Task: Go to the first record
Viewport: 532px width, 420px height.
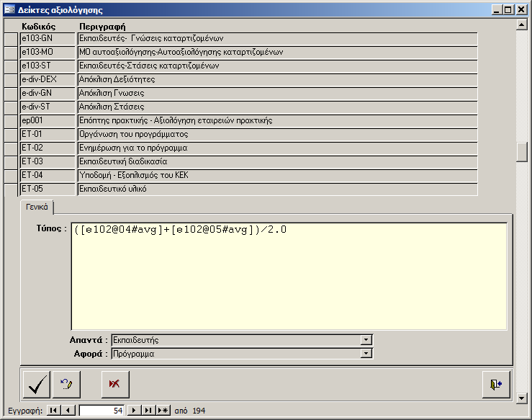Action: (54, 411)
